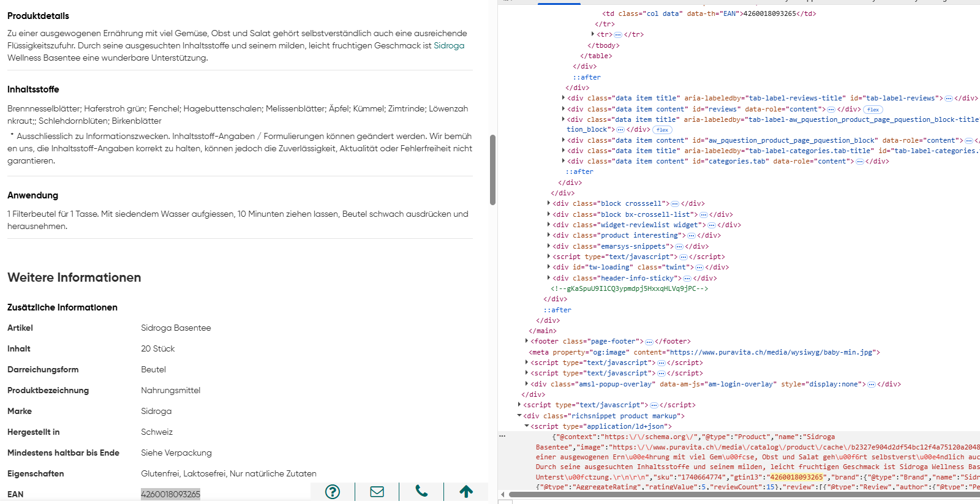Select the closing </main> tag line
980x504 pixels.
(x=543, y=331)
